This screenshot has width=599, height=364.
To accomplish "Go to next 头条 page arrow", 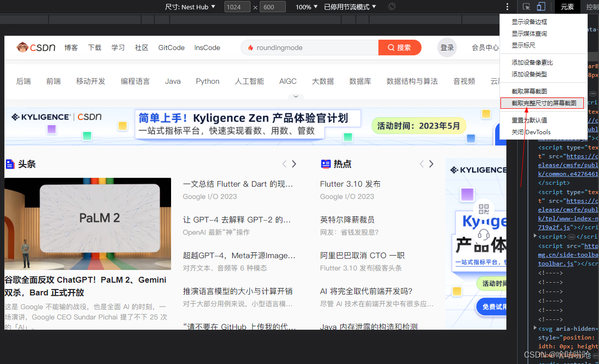I will click(294, 164).
